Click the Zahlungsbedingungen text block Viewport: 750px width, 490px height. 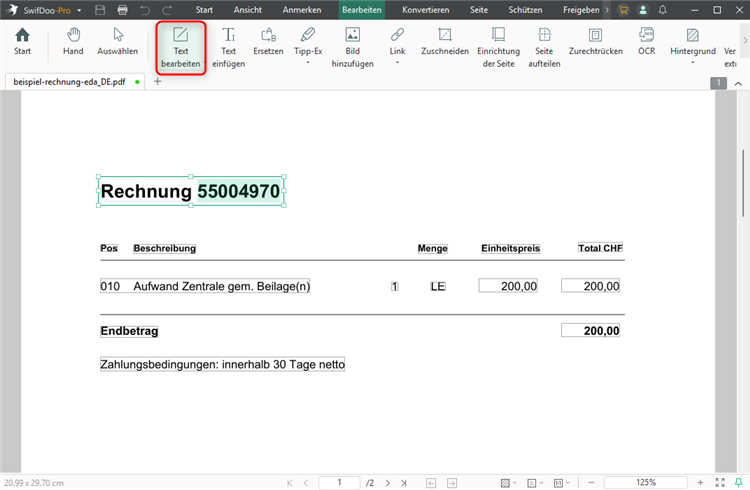click(x=222, y=365)
